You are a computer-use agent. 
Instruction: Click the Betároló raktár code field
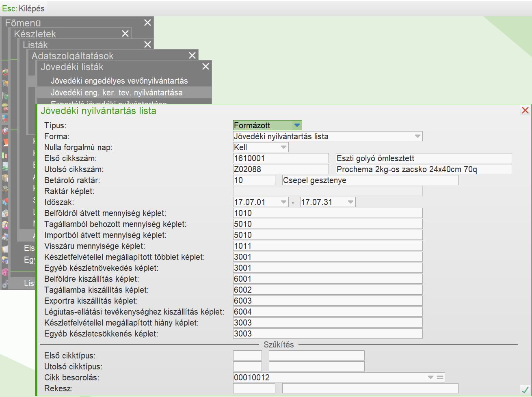pos(254,180)
